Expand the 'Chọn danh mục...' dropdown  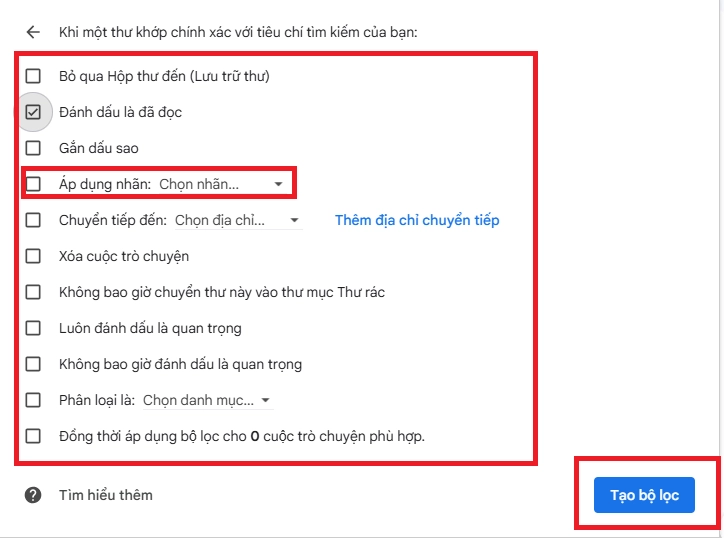pos(207,400)
